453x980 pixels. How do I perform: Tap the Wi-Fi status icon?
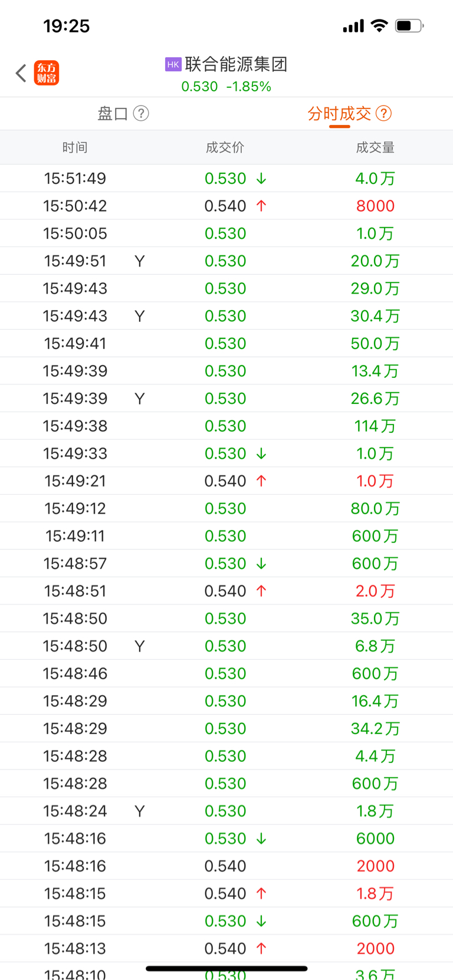[x=379, y=25]
